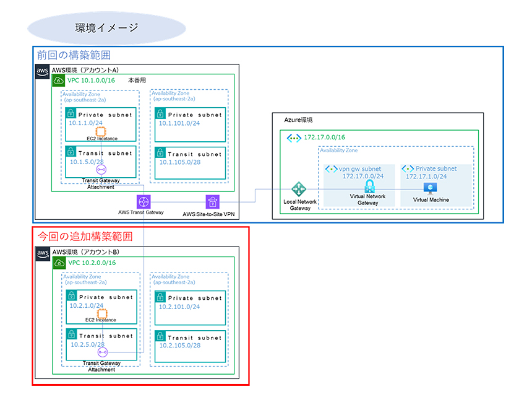Click the Azure Virtual Network Gateway lock icon
Screen dimensions: 532x397
point(369,186)
